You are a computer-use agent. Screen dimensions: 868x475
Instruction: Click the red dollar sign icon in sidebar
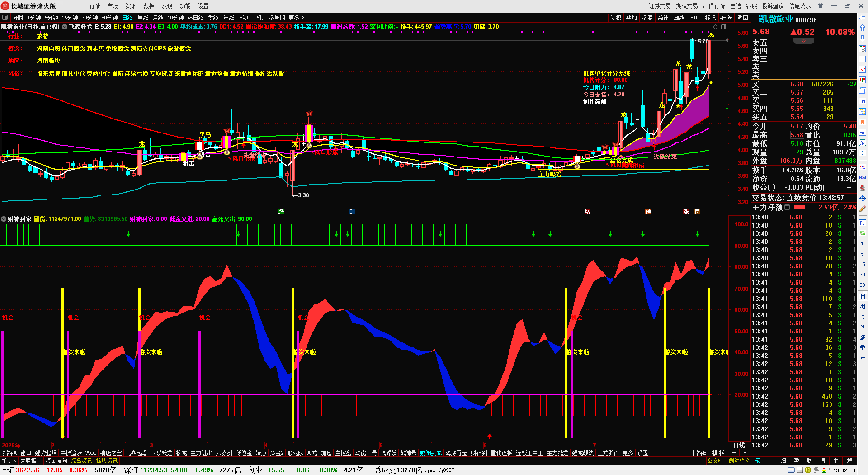(863, 188)
